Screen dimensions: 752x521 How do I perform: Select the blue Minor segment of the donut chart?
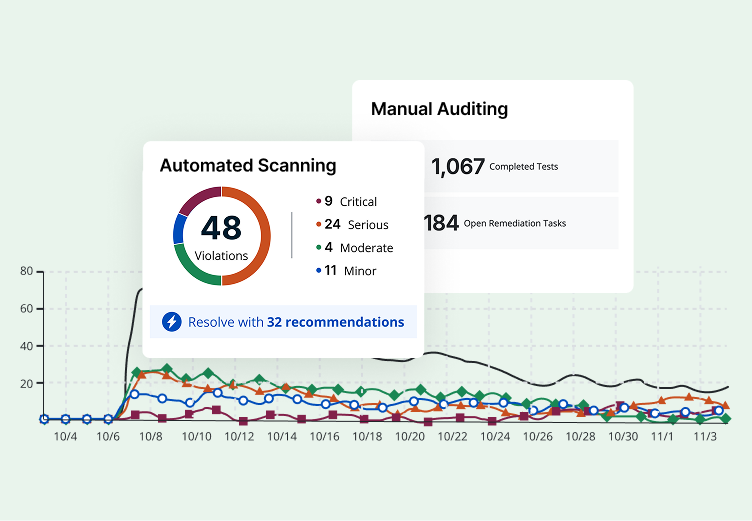(180, 229)
